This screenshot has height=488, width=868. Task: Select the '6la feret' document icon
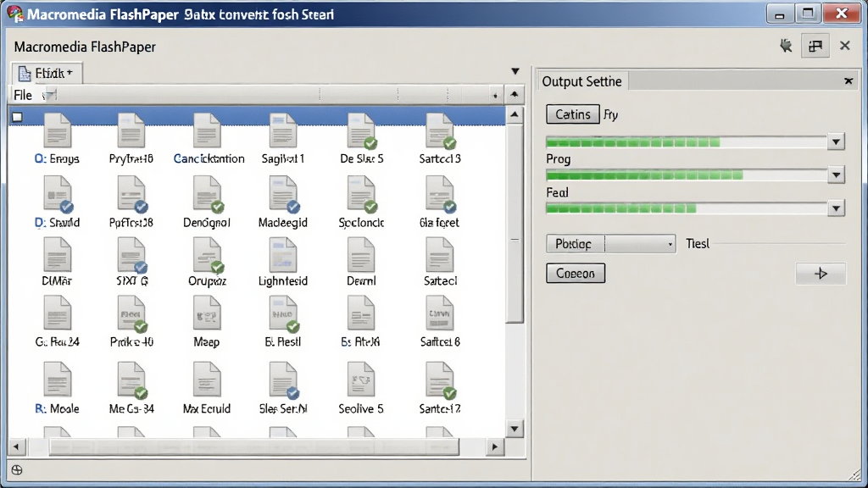440,194
